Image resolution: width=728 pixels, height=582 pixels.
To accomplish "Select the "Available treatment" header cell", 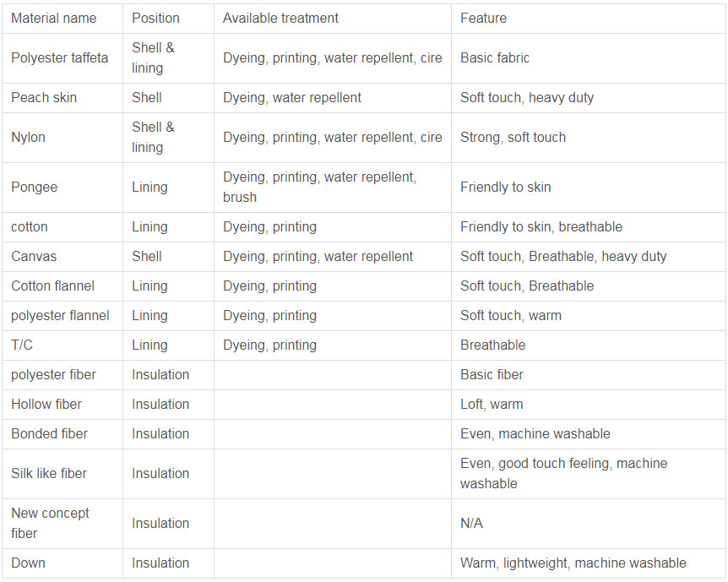I will pos(280,18).
